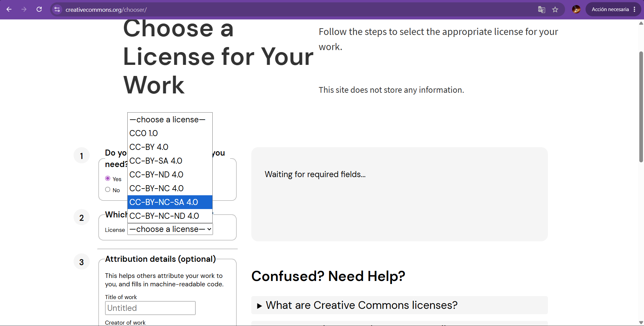Select the No radio button
This screenshot has height=326, width=644.
pyautogui.click(x=108, y=190)
